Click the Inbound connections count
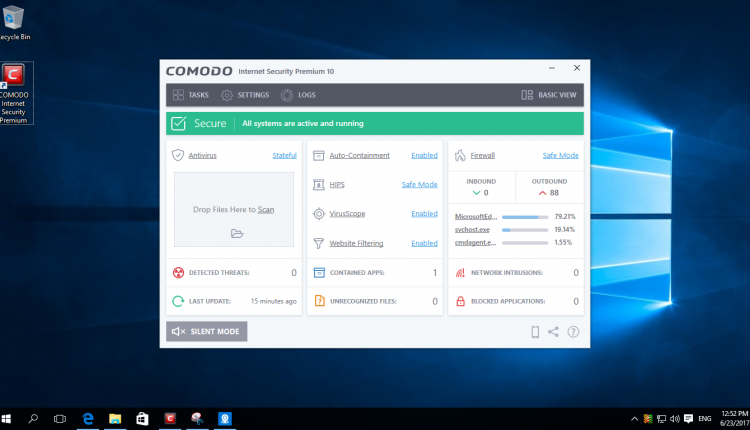This screenshot has width=750, height=430. click(x=486, y=193)
